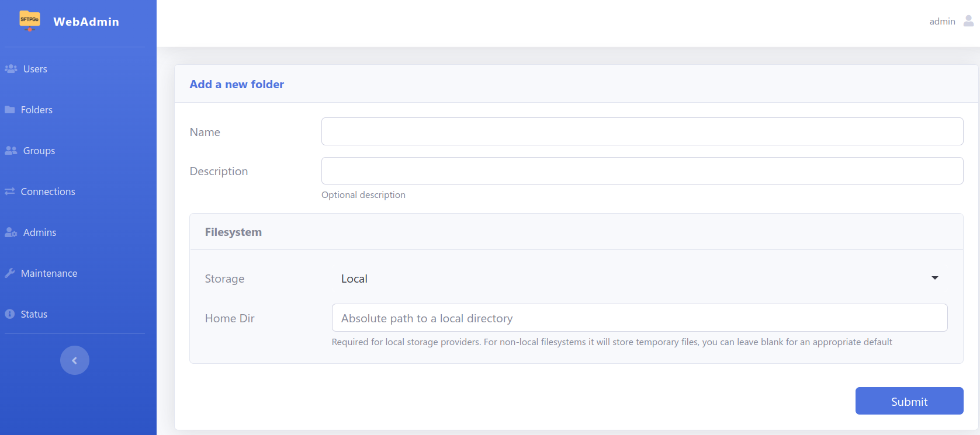Focus the Name input field
The image size is (980, 435).
coord(642,131)
